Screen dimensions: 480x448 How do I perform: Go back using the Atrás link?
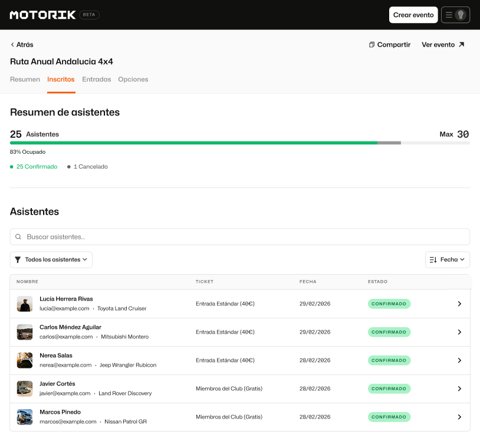pos(22,45)
